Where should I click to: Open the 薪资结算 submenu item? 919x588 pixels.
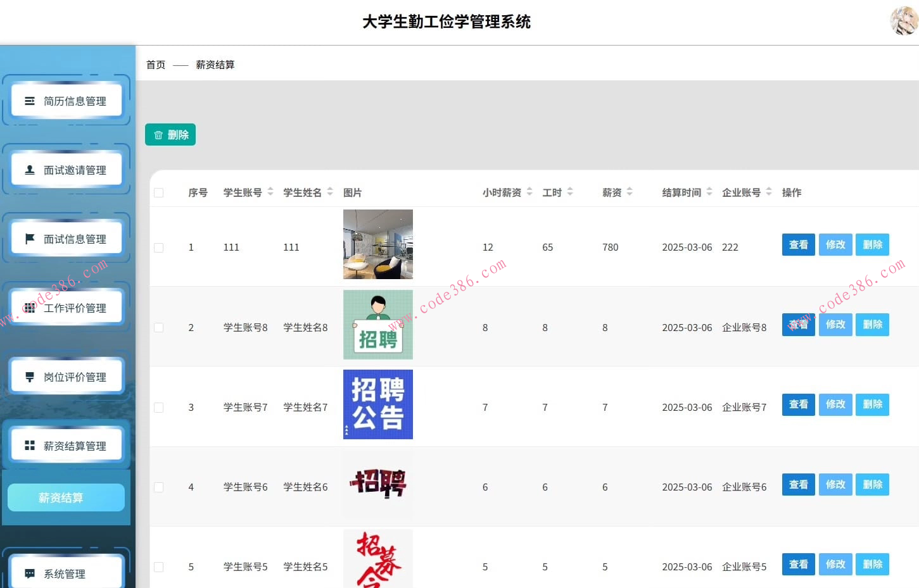click(65, 497)
